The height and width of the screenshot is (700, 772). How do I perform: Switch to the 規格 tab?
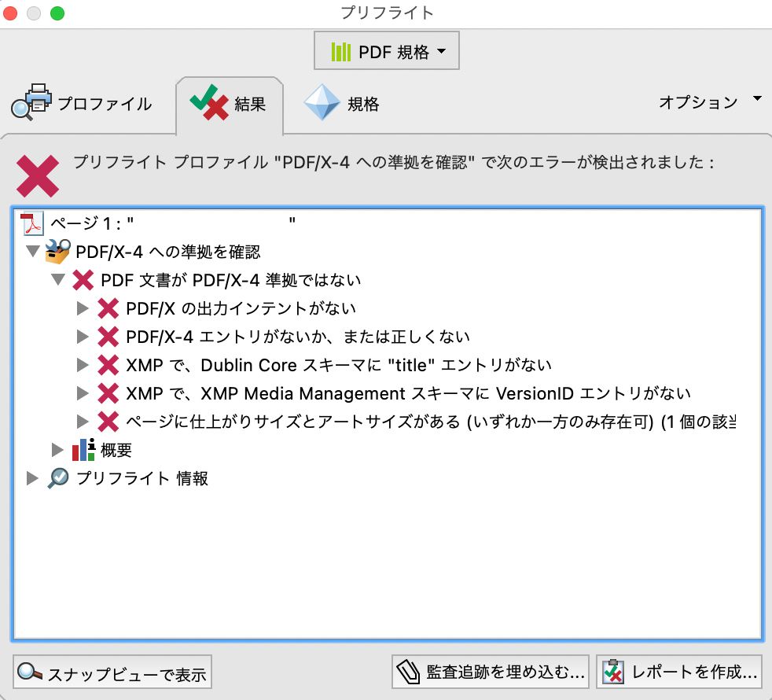(341, 104)
